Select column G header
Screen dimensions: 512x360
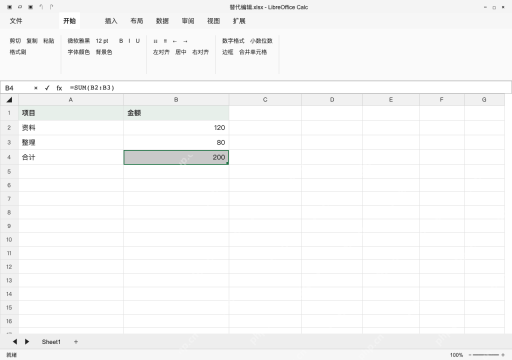coord(484,100)
